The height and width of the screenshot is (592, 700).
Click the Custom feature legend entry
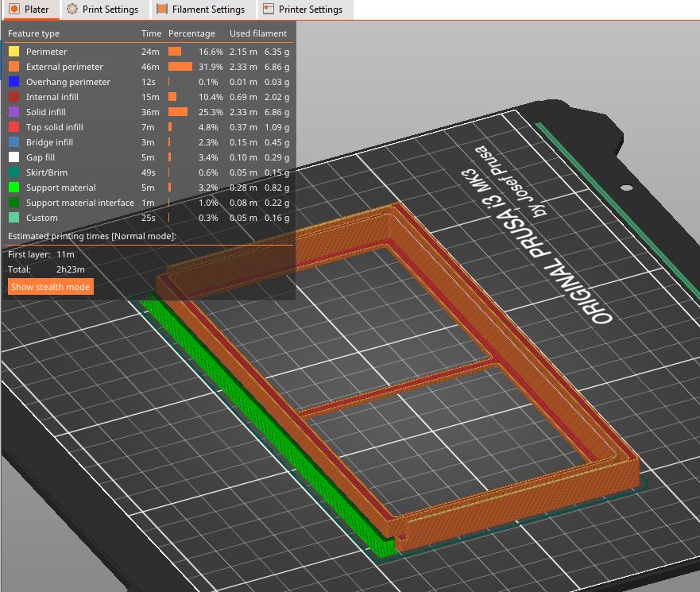[x=41, y=218]
